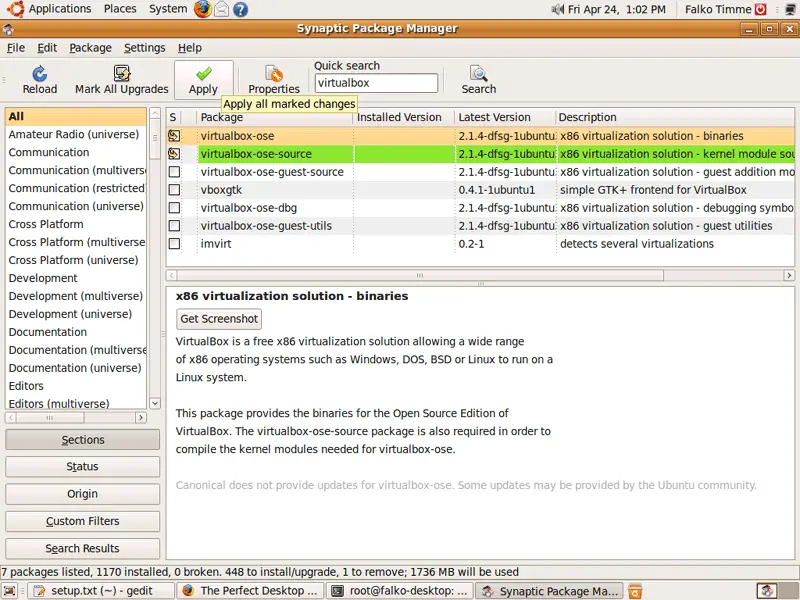Sort by the S status column header
800x600 pixels.
coord(173,117)
